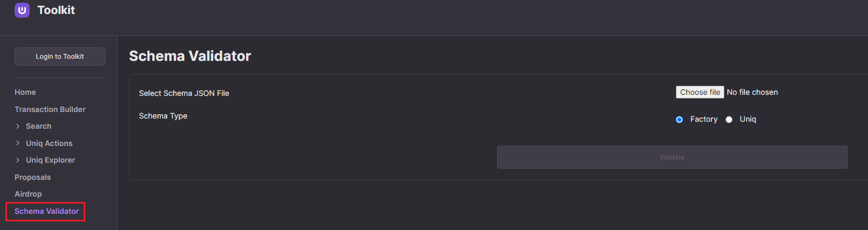The width and height of the screenshot is (868, 230).
Task: Click the No file chosen text
Action: coord(752,92)
